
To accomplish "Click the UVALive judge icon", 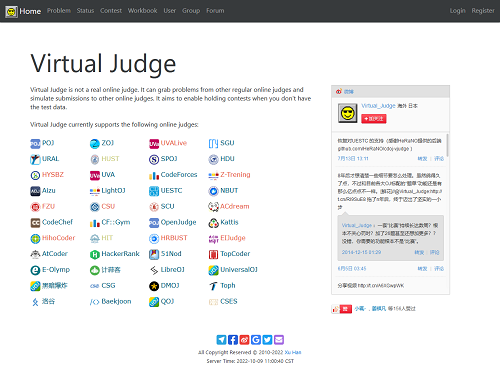I will click(154, 144).
